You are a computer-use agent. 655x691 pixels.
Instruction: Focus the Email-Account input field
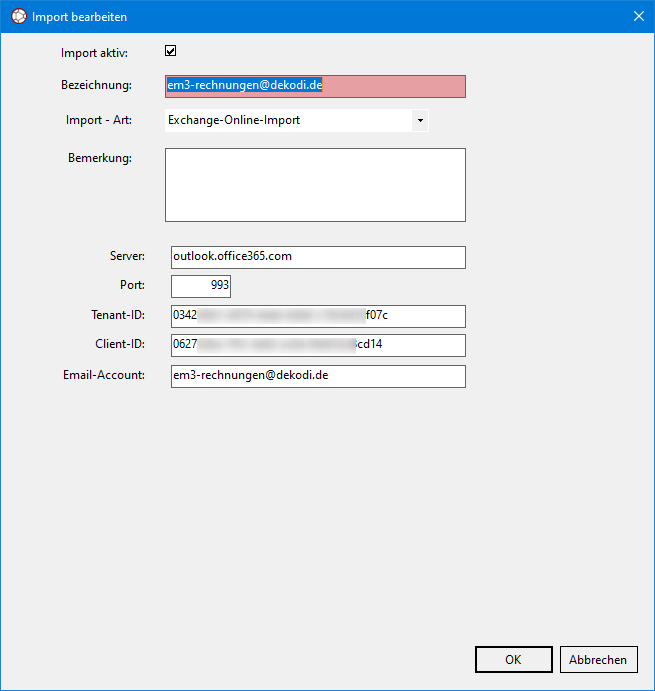pyautogui.click(x=318, y=376)
